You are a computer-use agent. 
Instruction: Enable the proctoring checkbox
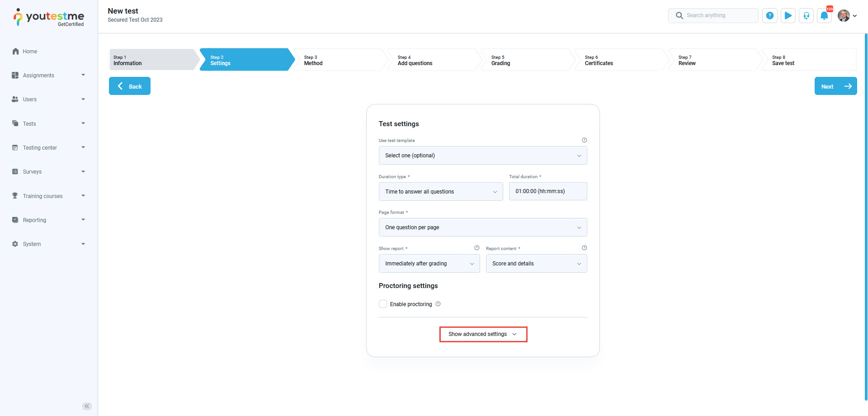pyautogui.click(x=383, y=304)
